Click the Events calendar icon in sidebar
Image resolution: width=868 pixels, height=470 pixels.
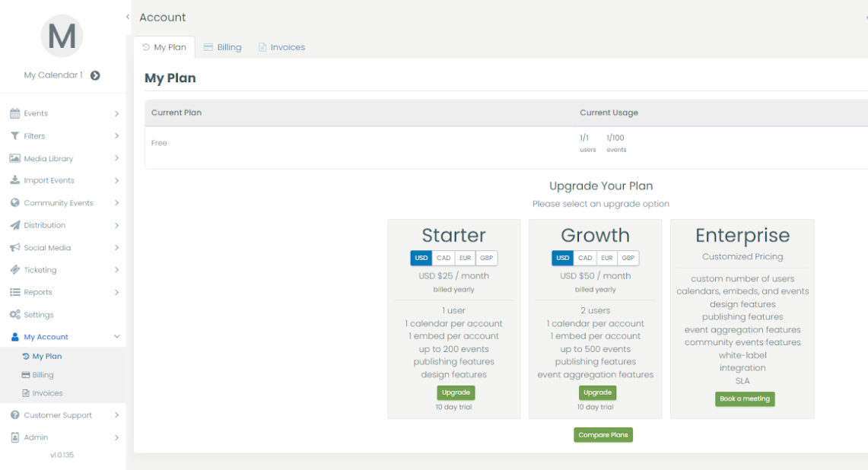[15, 113]
